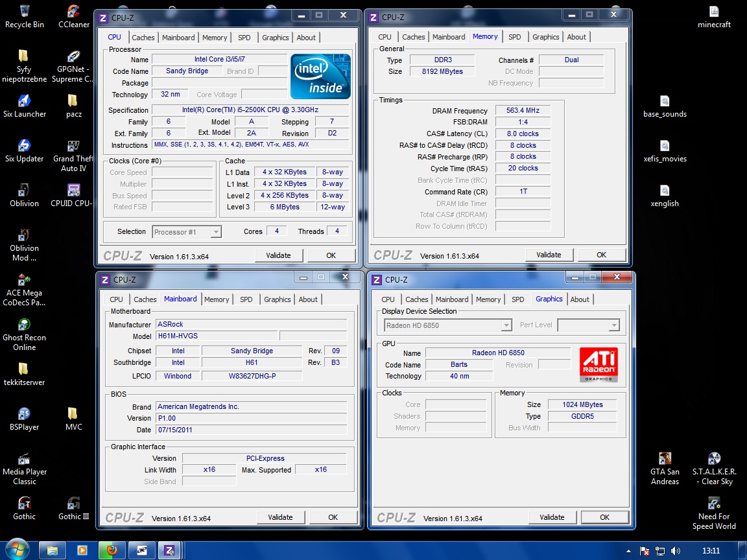Open the tekkitserwer folder
Viewport: 747px width, 560px height.
(x=24, y=374)
